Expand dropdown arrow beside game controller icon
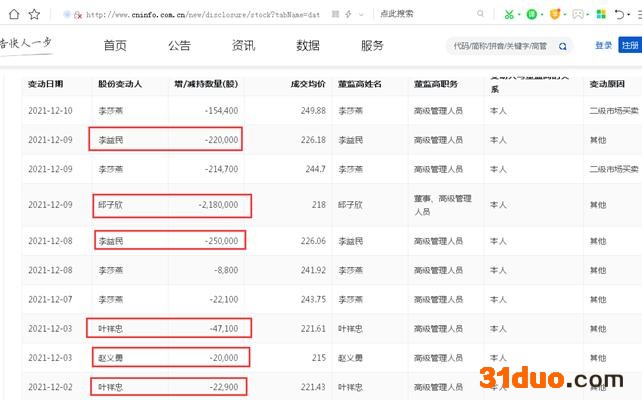This screenshot has width=642, height=400. (588, 15)
